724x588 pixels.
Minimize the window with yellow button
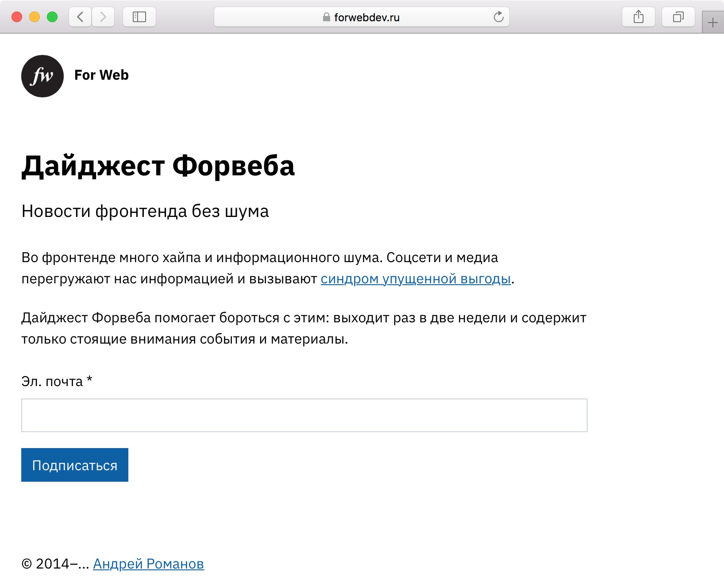pyautogui.click(x=35, y=17)
